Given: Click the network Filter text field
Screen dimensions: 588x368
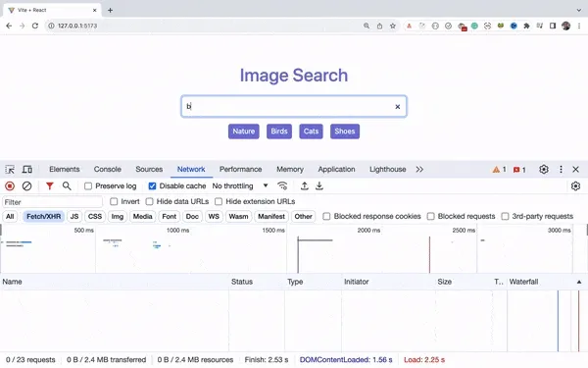Looking at the screenshot, I should click(x=53, y=202).
